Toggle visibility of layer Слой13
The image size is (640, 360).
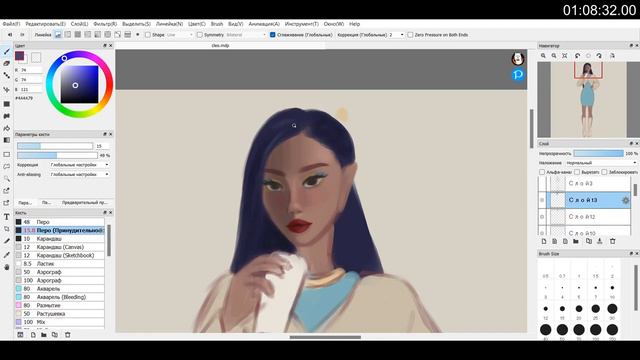[x=542, y=200]
